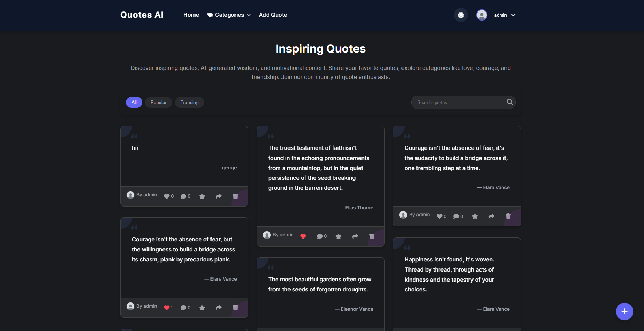The image size is (644, 331).
Task: Share the 'trembling step' courage quote
Action: [x=492, y=216]
